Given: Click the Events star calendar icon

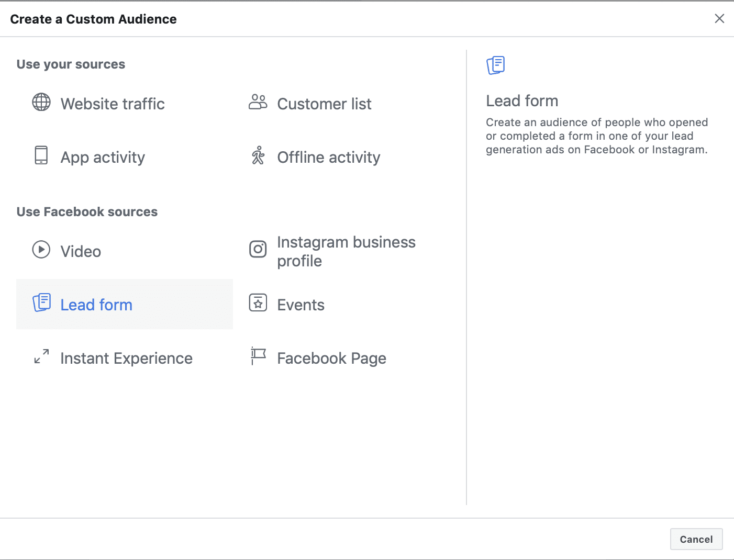Looking at the screenshot, I should (x=258, y=303).
